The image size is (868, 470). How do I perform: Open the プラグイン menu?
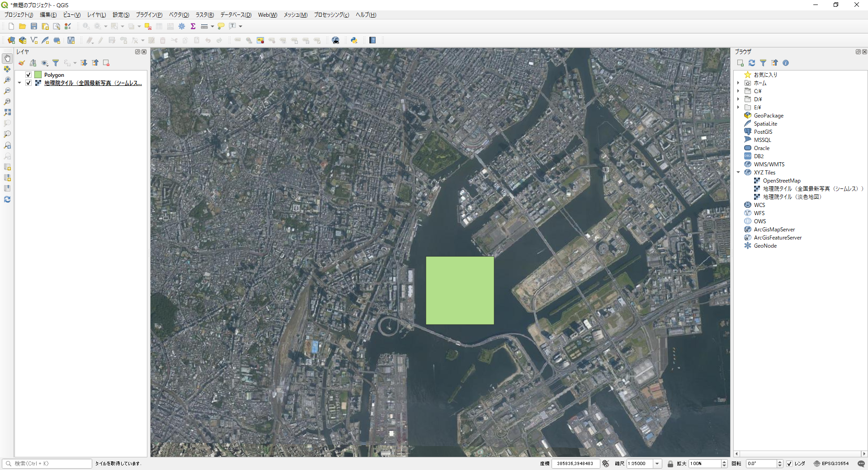coord(149,15)
